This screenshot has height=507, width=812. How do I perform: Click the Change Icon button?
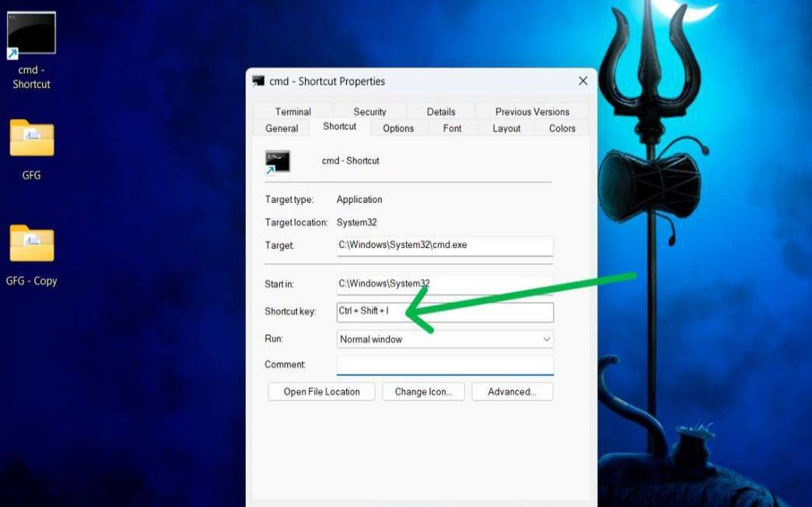[x=423, y=391]
